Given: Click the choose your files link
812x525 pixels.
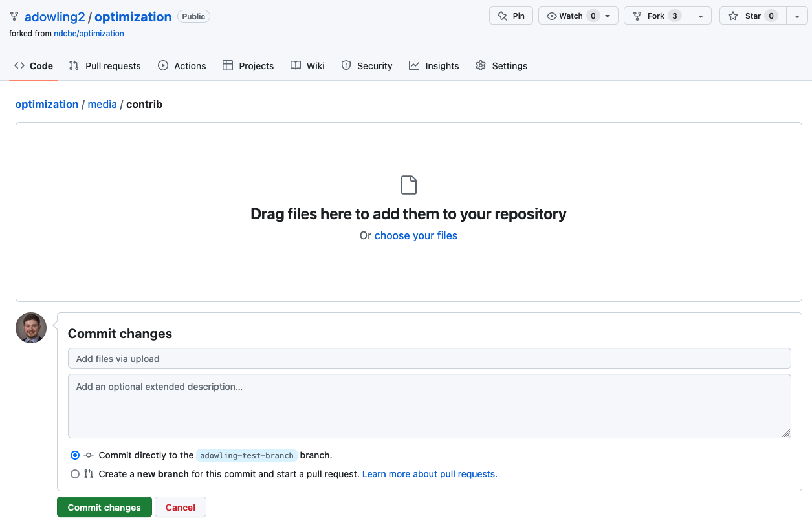Looking at the screenshot, I should point(416,235).
